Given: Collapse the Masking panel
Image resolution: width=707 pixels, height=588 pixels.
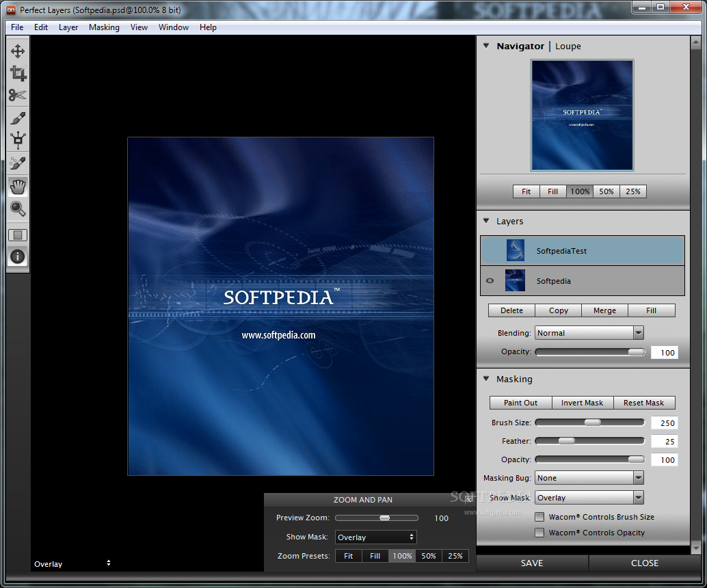Looking at the screenshot, I should point(486,379).
